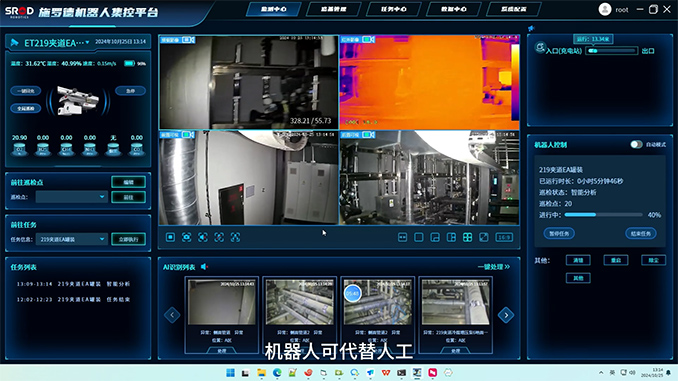This screenshot has height=381, width=678.
Task: Click the 处理 button under the first AI card
Action: click(x=222, y=351)
